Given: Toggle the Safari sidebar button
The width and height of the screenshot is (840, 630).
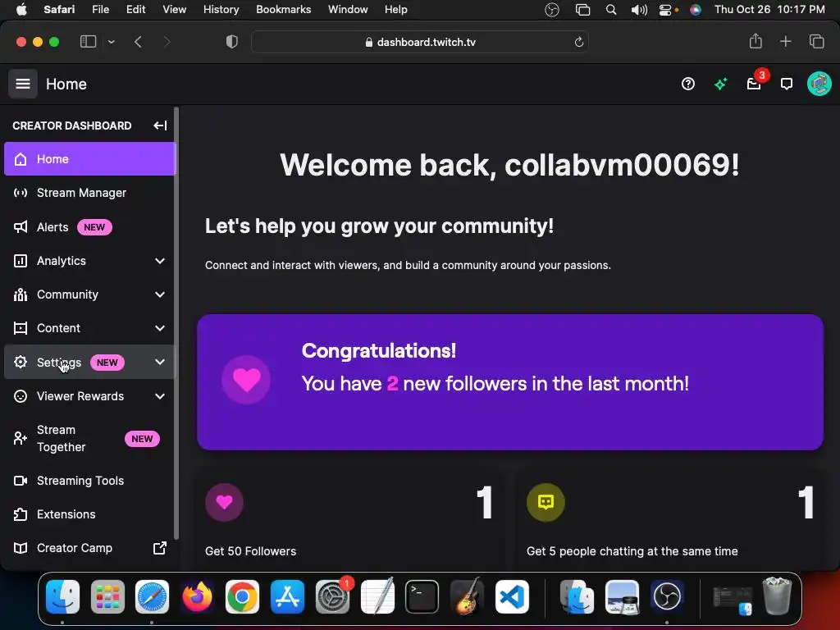Looking at the screenshot, I should tap(88, 42).
